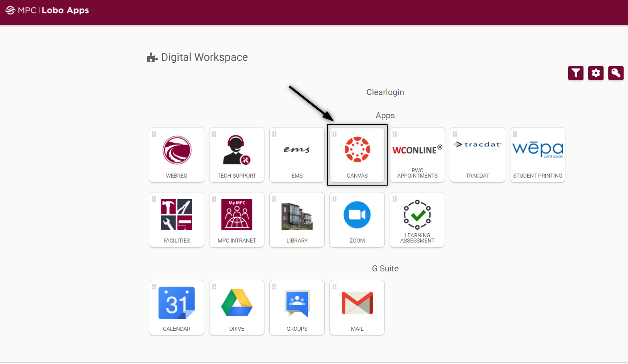Grab the drag handle on WebReg tile
The image size is (628, 364).
point(154,134)
